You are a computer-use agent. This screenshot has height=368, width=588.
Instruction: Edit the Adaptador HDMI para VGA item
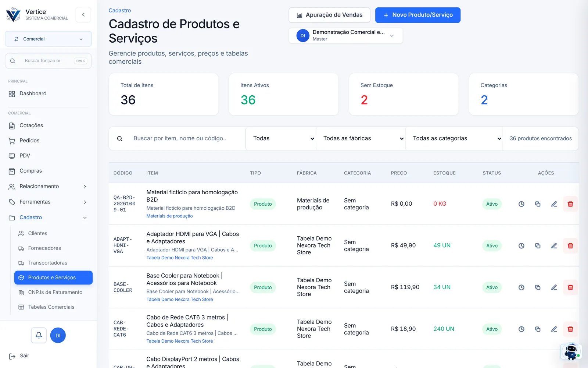click(554, 245)
